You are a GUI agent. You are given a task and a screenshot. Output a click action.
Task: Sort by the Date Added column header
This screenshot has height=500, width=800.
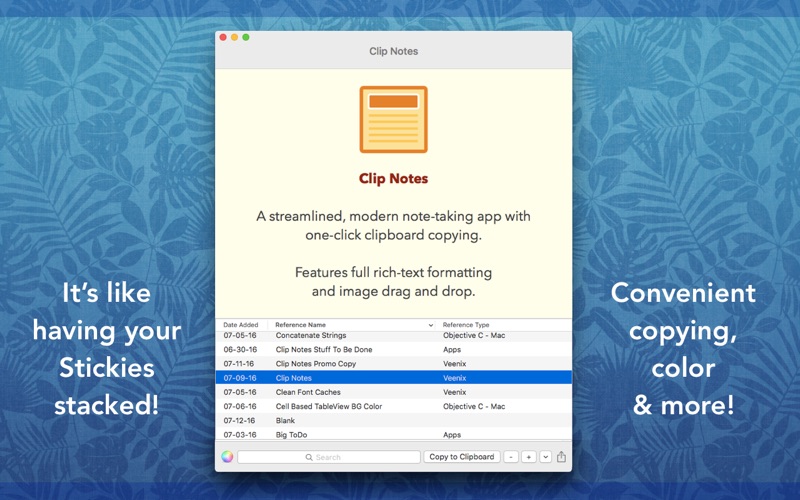click(241, 324)
